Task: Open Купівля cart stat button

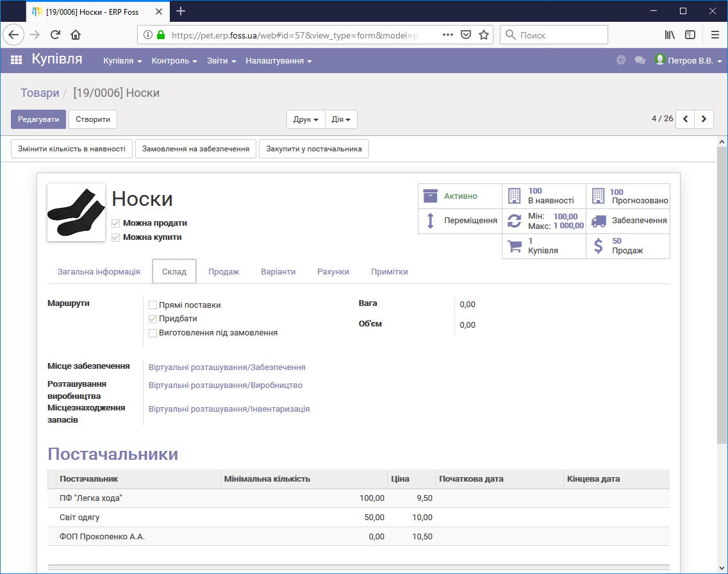Action: [543, 246]
